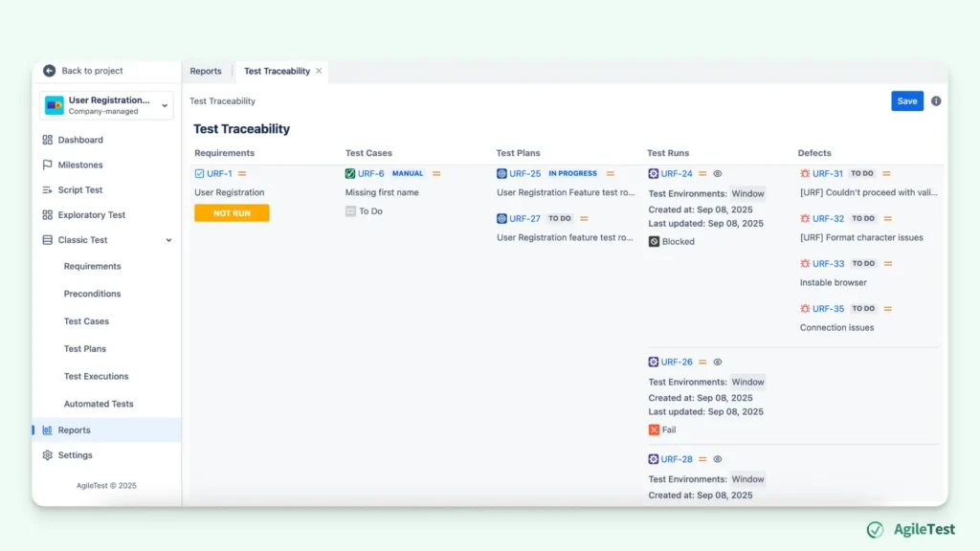Click the 'Instable browser' defect summary
Viewport: 980px width, 551px height.
tap(834, 282)
